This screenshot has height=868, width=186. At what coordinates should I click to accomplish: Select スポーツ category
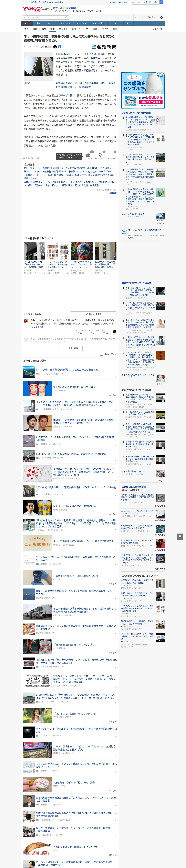76,29
